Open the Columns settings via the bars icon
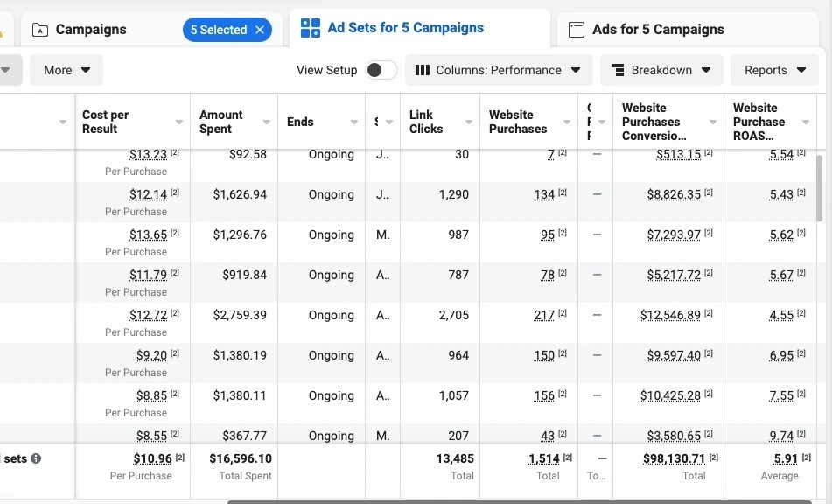 click(x=423, y=70)
